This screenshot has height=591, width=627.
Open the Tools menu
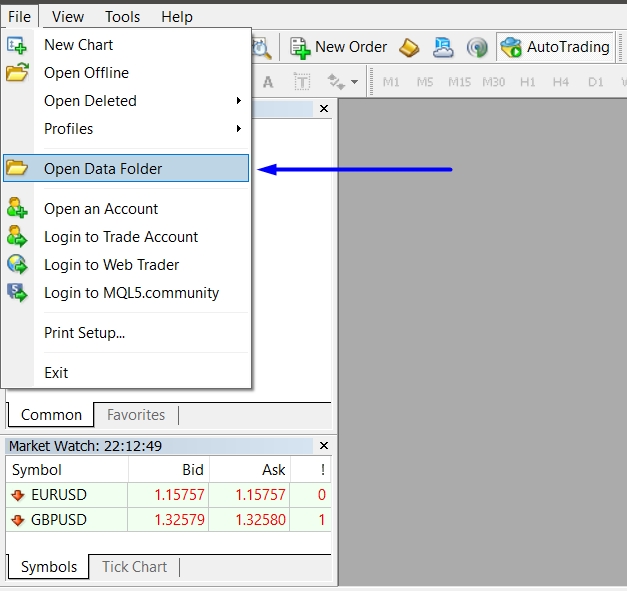pyautogui.click(x=122, y=17)
